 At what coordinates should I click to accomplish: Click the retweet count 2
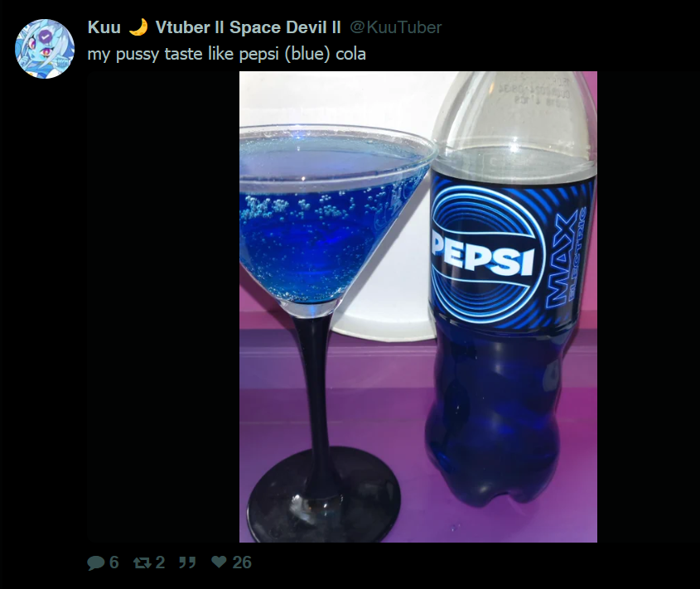160,562
